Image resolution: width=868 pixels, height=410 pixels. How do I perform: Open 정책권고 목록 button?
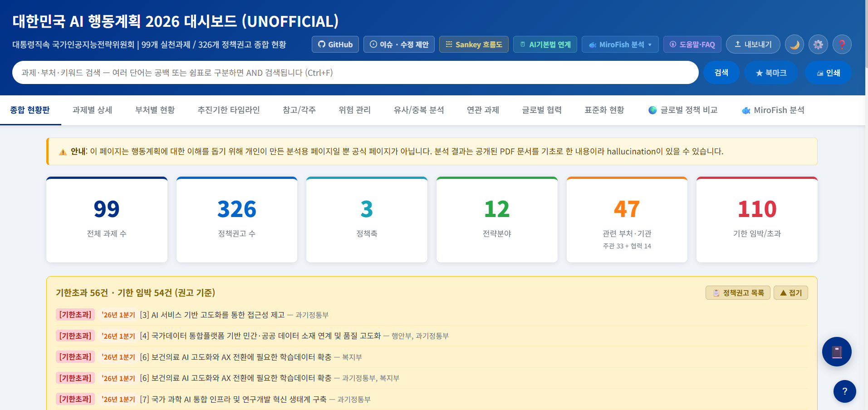pos(738,293)
